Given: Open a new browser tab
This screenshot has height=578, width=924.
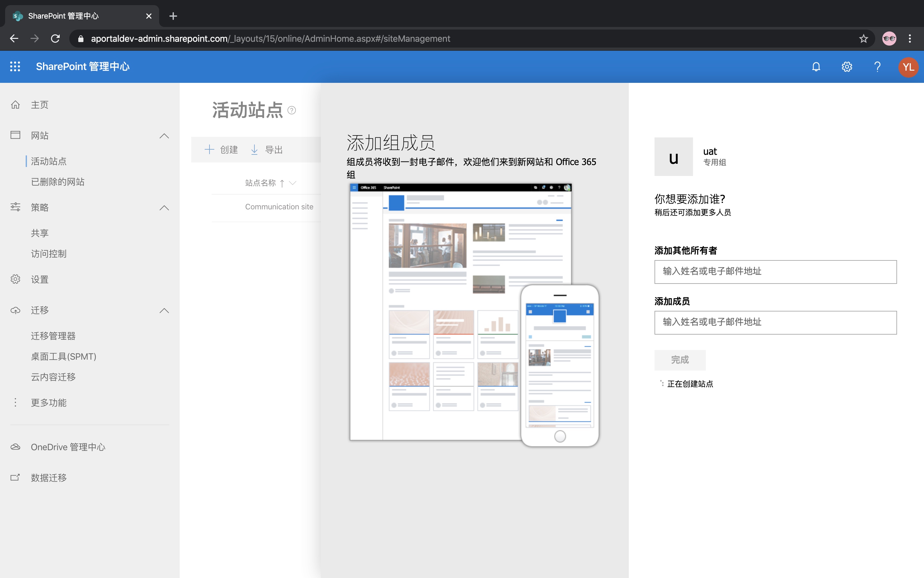Looking at the screenshot, I should [173, 16].
